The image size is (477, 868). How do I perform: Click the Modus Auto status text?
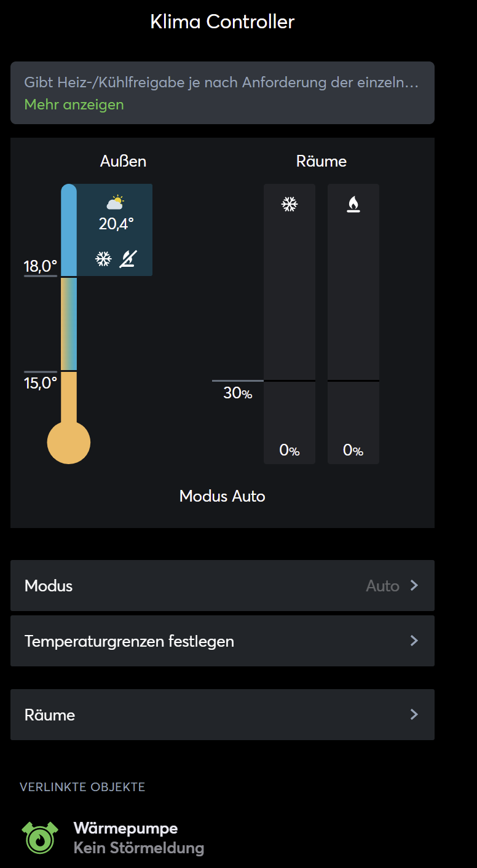click(222, 496)
